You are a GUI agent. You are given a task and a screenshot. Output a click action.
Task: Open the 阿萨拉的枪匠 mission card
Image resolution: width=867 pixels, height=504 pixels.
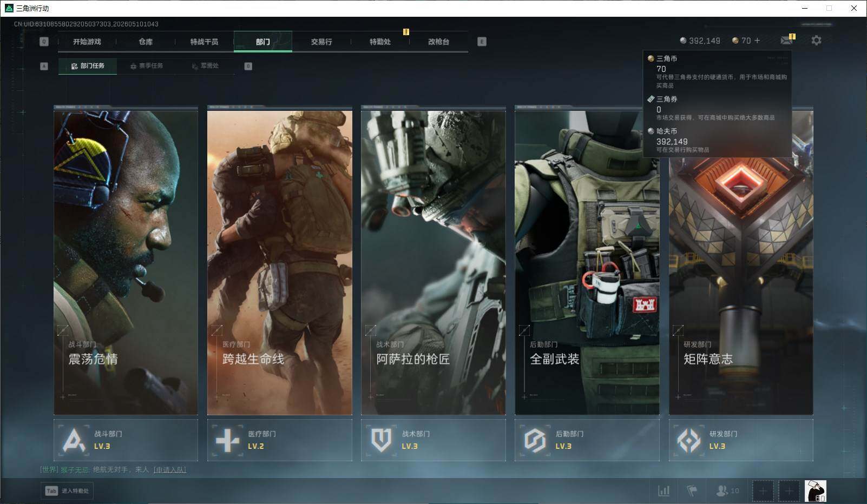433,260
